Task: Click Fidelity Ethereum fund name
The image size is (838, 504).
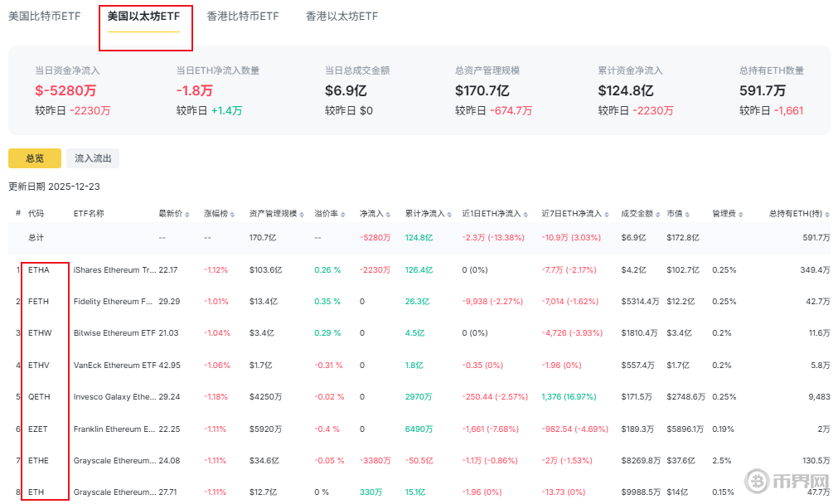Action: point(113,301)
